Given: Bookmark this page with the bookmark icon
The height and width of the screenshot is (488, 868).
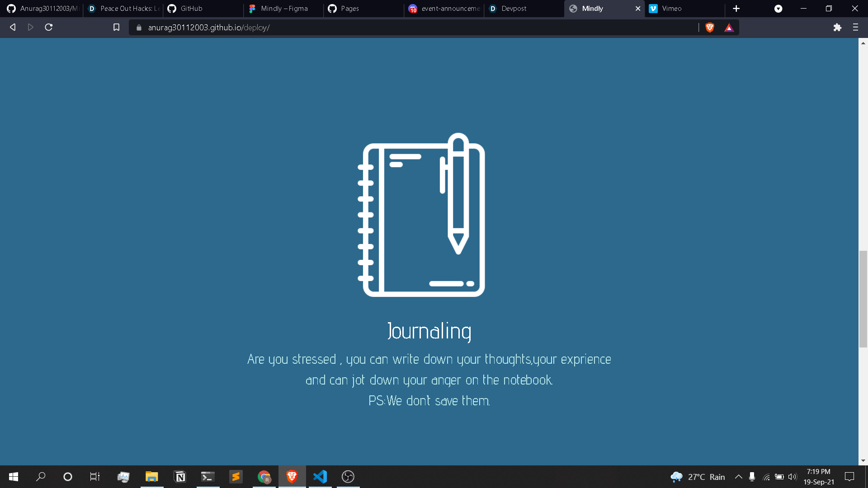Looking at the screenshot, I should click(116, 28).
